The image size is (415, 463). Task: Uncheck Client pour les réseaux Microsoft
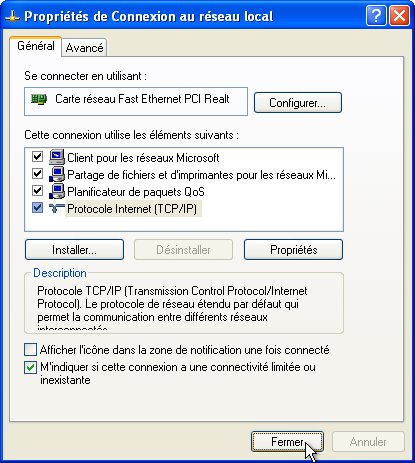[x=37, y=156]
